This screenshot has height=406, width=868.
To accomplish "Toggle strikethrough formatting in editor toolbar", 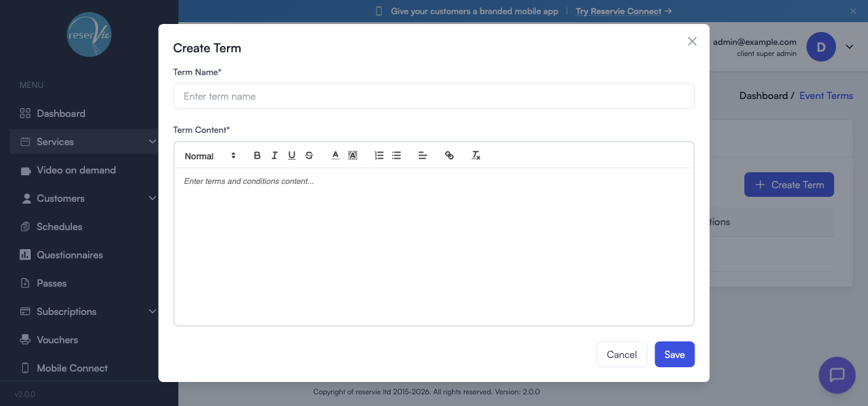I will [x=309, y=156].
